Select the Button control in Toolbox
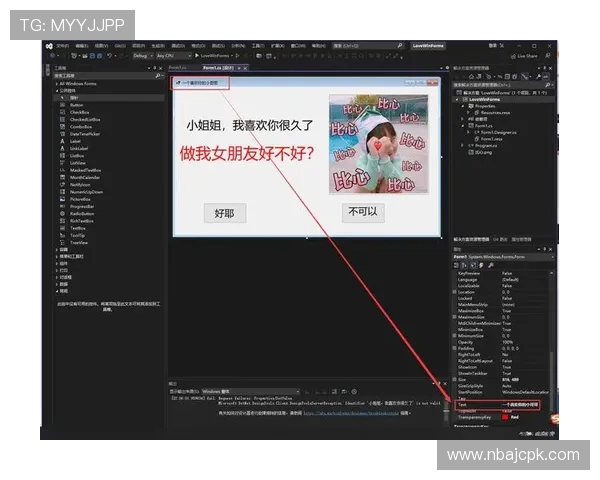The width and height of the screenshot is (600, 480). click(77, 105)
